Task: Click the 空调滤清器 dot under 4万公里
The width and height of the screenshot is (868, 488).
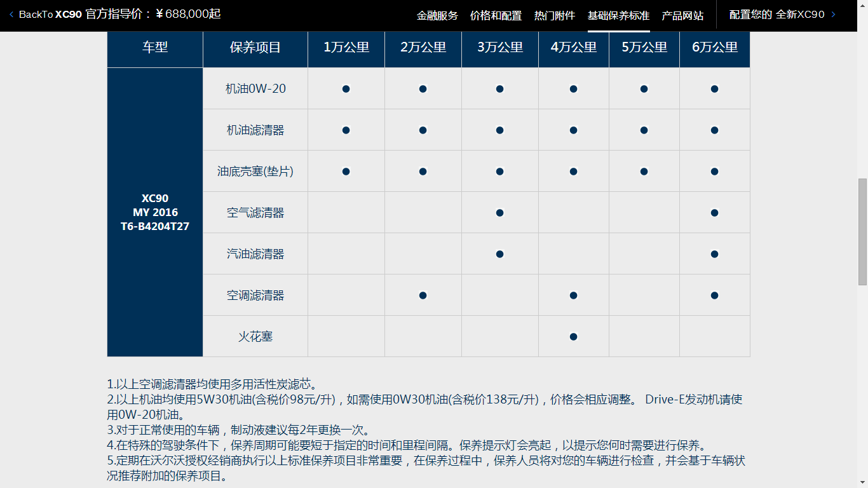Action: 573,295
